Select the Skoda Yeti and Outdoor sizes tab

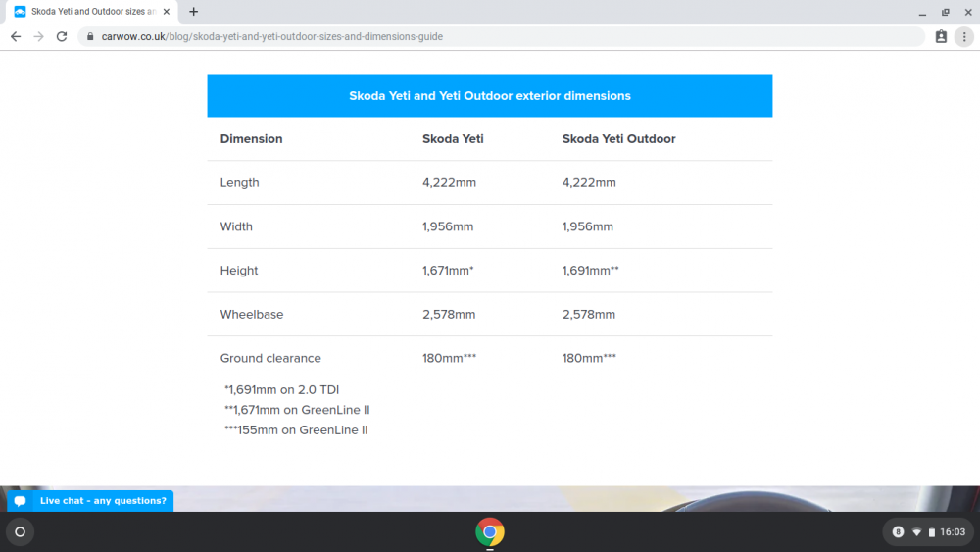pyautogui.click(x=92, y=11)
